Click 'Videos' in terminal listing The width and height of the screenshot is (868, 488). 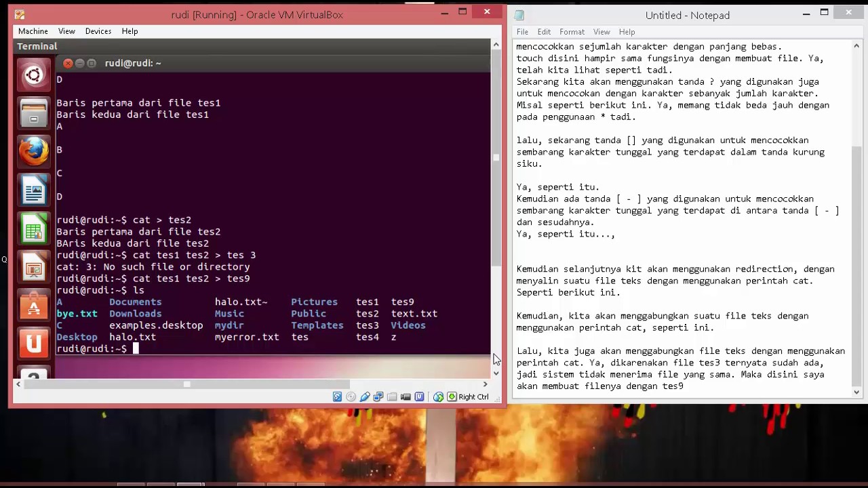point(408,325)
